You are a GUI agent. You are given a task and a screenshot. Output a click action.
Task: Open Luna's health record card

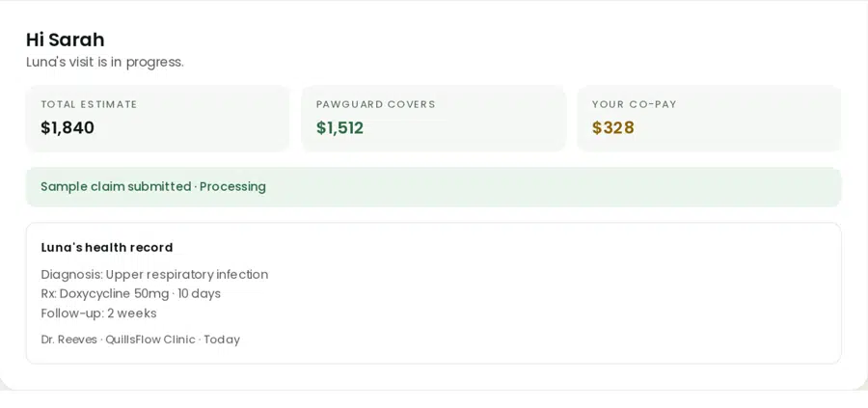[433, 293]
